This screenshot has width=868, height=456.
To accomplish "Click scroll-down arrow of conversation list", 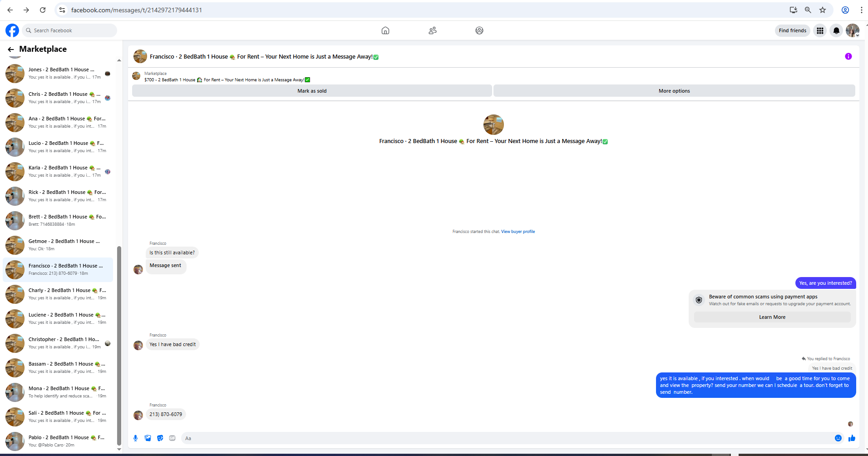I will point(119,450).
